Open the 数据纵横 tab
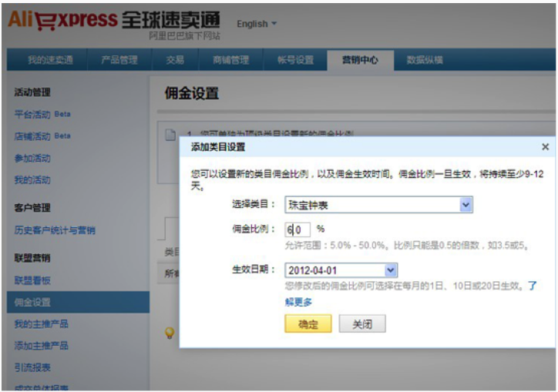Image resolution: width=558 pixels, height=392 pixels. tap(425, 60)
